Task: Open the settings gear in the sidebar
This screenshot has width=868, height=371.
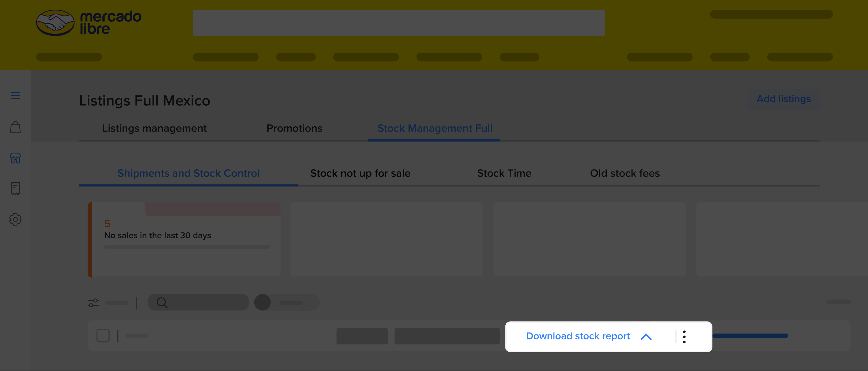Action: pos(15,219)
